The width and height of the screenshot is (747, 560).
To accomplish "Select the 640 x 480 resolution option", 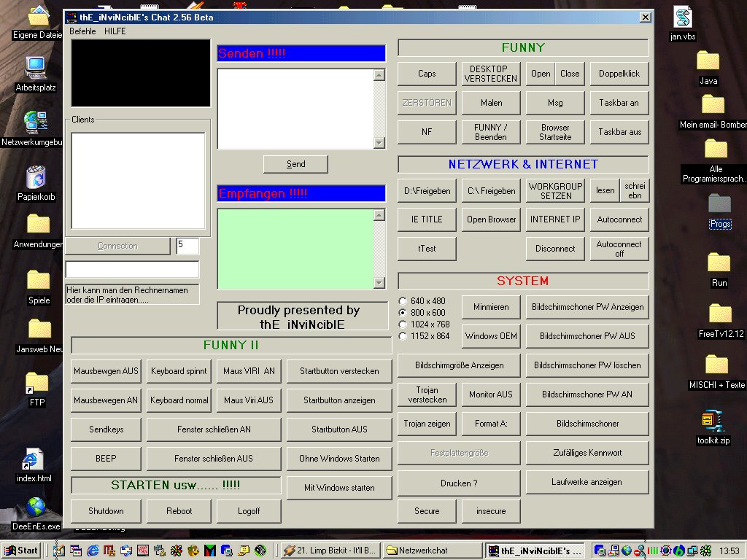I will pos(403,301).
